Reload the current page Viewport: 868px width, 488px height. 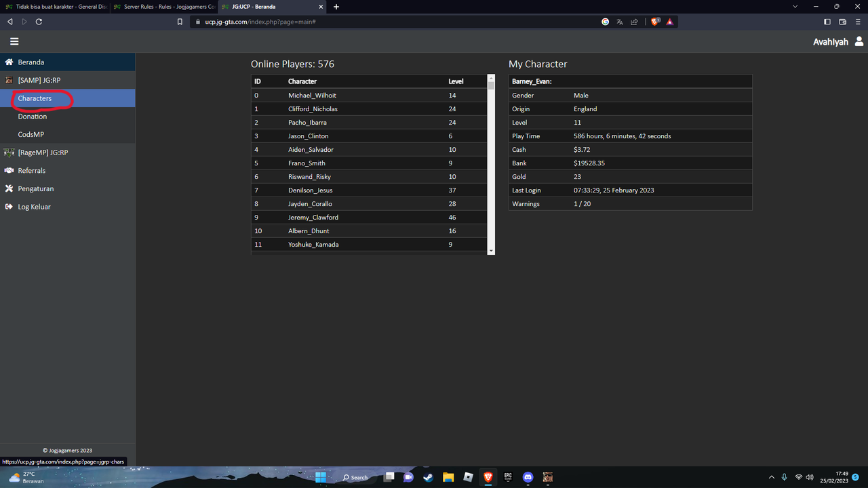click(x=39, y=22)
